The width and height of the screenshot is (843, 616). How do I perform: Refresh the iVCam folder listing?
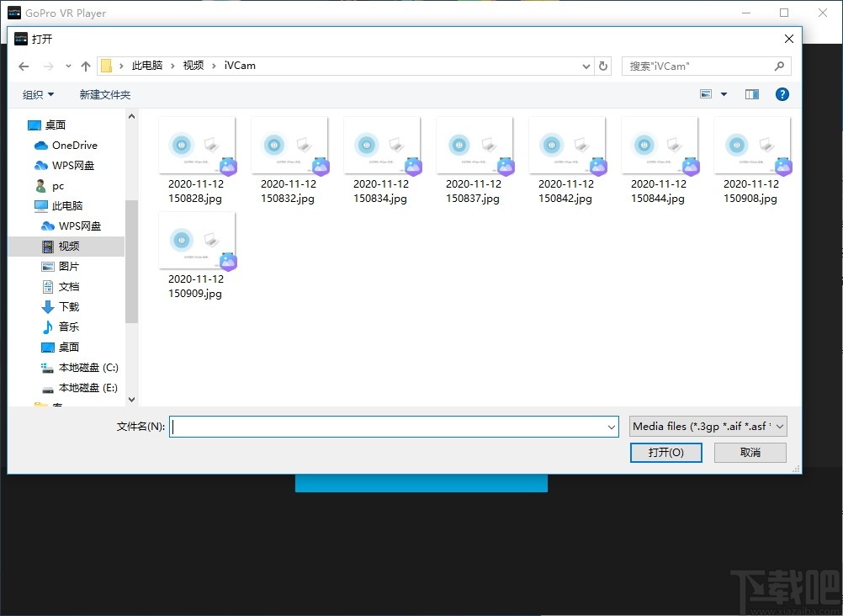click(x=603, y=66)
